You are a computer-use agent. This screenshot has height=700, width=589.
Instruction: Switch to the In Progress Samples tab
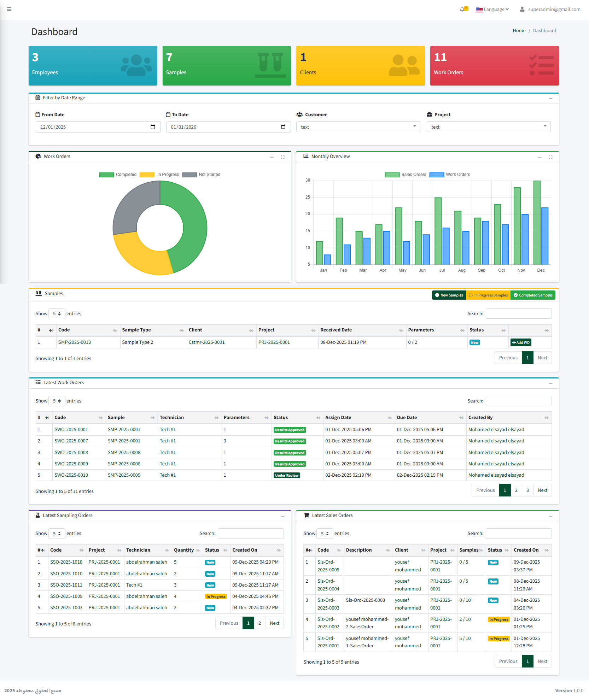[x=488, y=295]
